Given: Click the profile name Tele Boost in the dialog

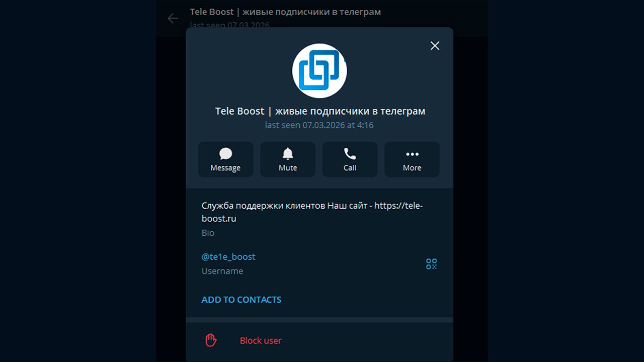Looking at the screenshot, I should tap(320, 111).
